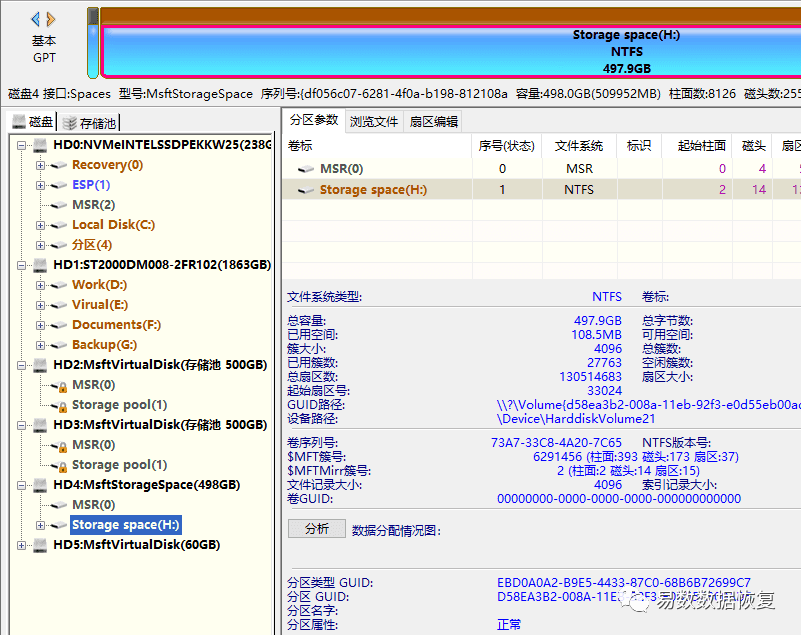This screenshot has height=635, width=801.
Task: Click the 序号(状态) column header
Action: point(506,146)
